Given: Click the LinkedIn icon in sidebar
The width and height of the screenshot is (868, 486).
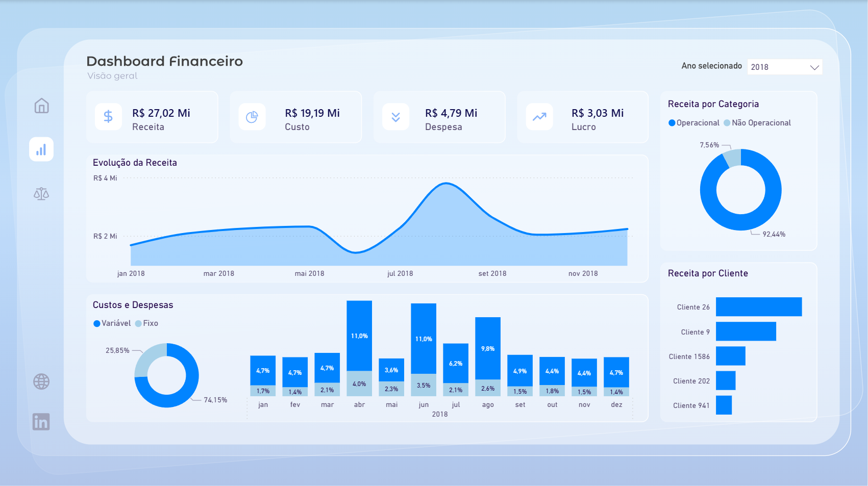Looking at the screenshot, I should coord(41,422).
